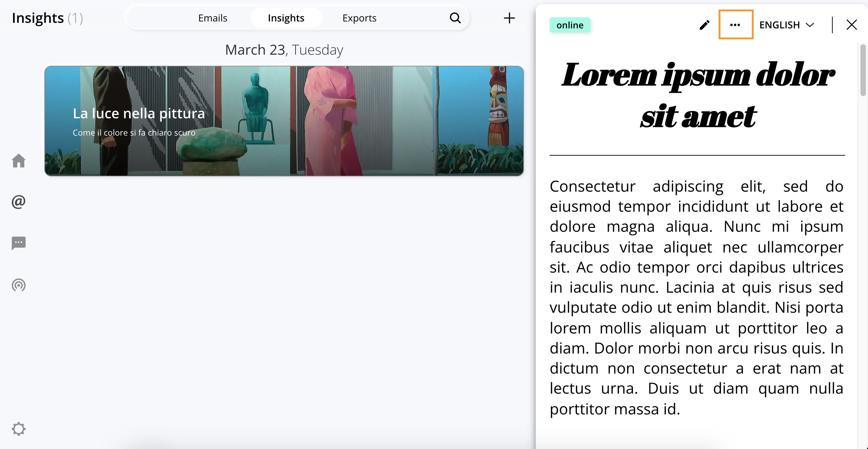Switch to the Exports tab
This screenshot has width=868, height=449.
point(359,18)
